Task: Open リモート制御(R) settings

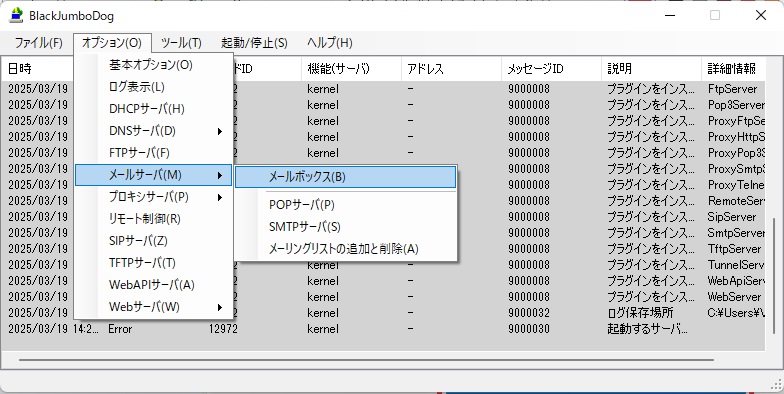Action: [154, 219]
